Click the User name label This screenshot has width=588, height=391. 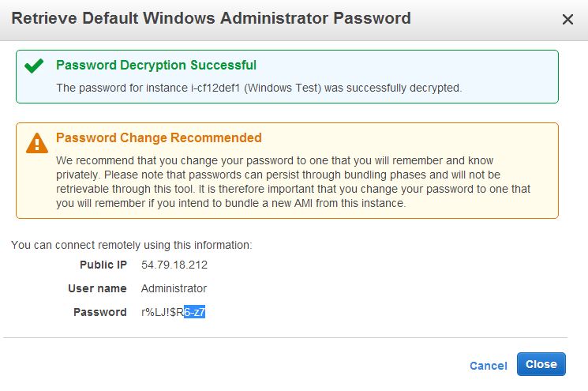pos(98,288)
